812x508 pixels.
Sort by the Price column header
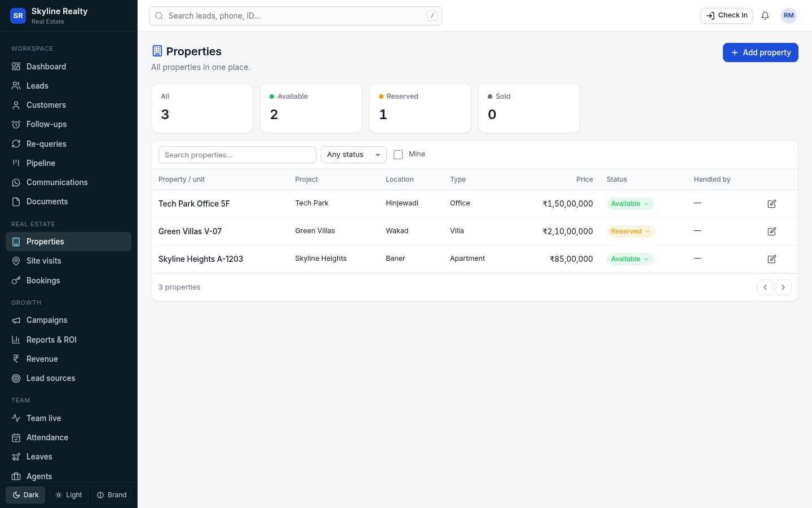(x=585, y=179)
